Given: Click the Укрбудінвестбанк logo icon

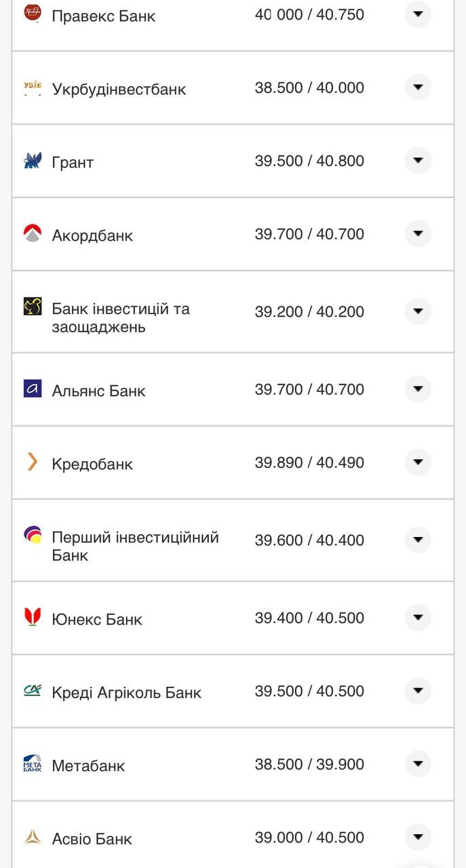Looking at the screenshot, I should coord(33,87).
